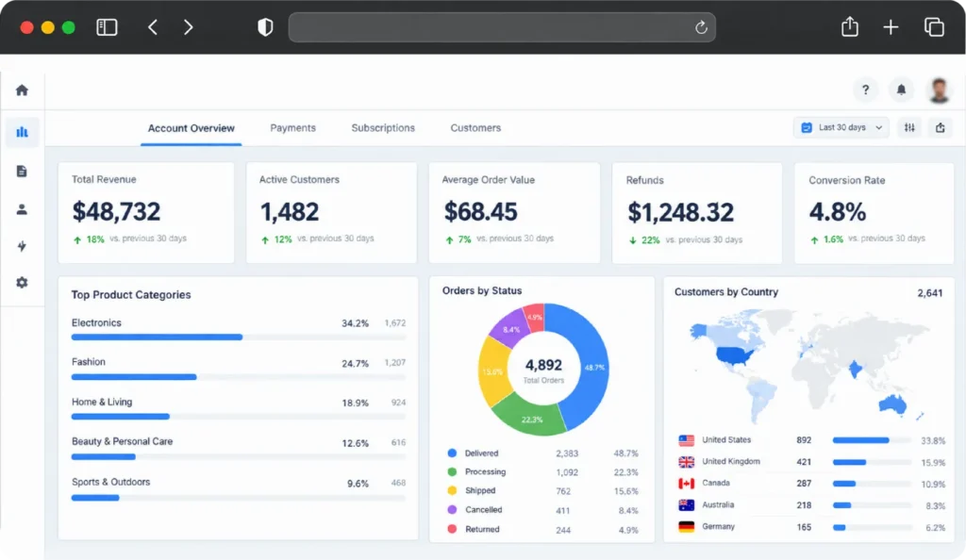
Task: Click the privacy shield icon
Action: (265, 27)
